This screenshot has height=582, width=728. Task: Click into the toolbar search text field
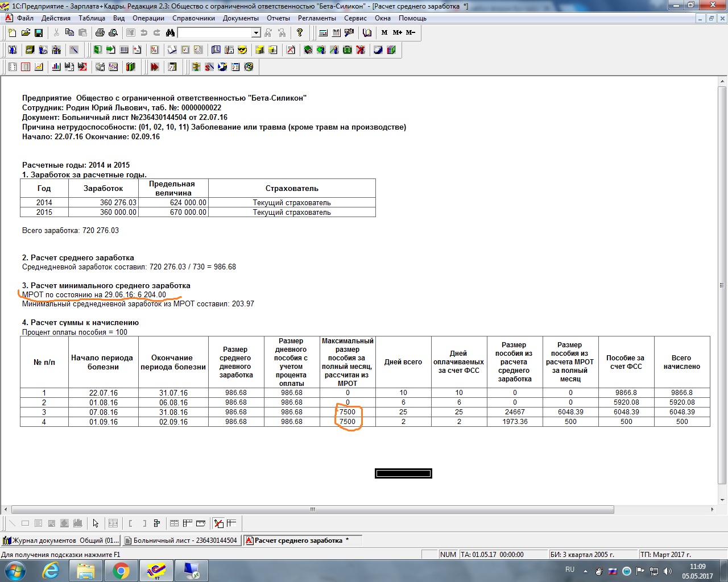(214, 33)
